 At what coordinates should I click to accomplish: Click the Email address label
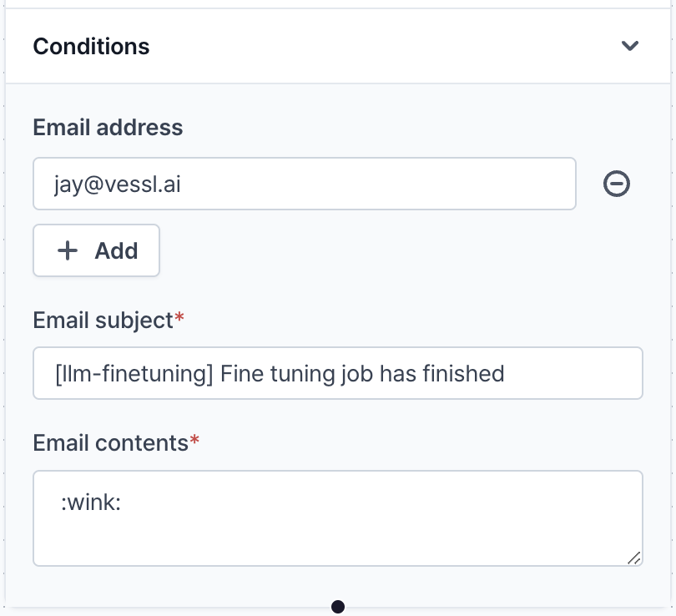coord(108,128)
